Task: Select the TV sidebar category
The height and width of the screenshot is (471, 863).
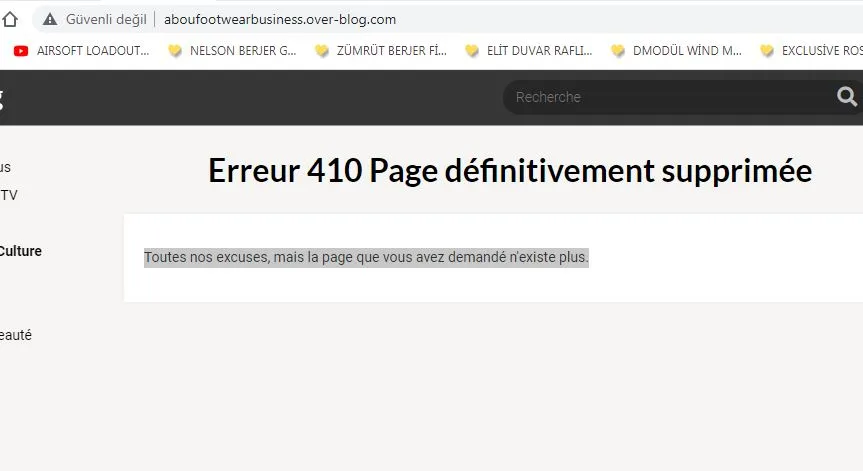Action: 9,195
